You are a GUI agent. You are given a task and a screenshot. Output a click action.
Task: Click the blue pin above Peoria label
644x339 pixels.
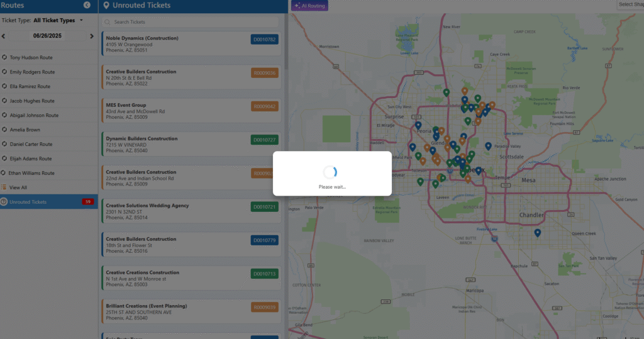pos(418,125)
